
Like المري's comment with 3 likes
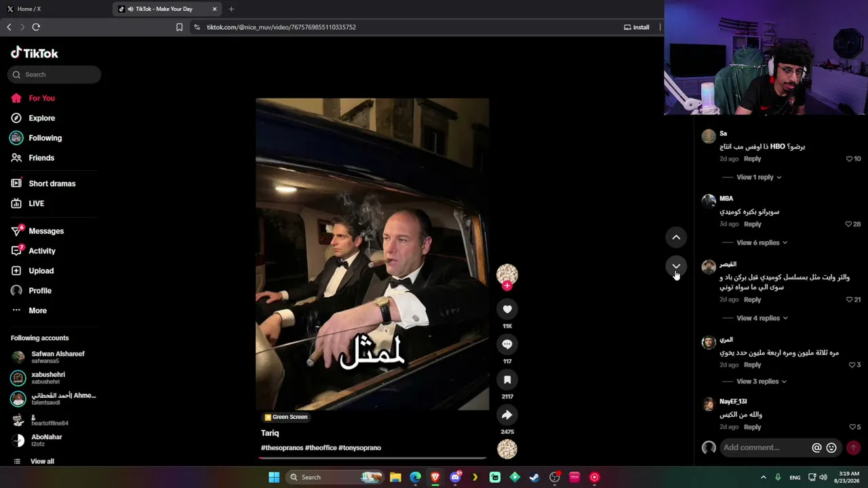852,365
